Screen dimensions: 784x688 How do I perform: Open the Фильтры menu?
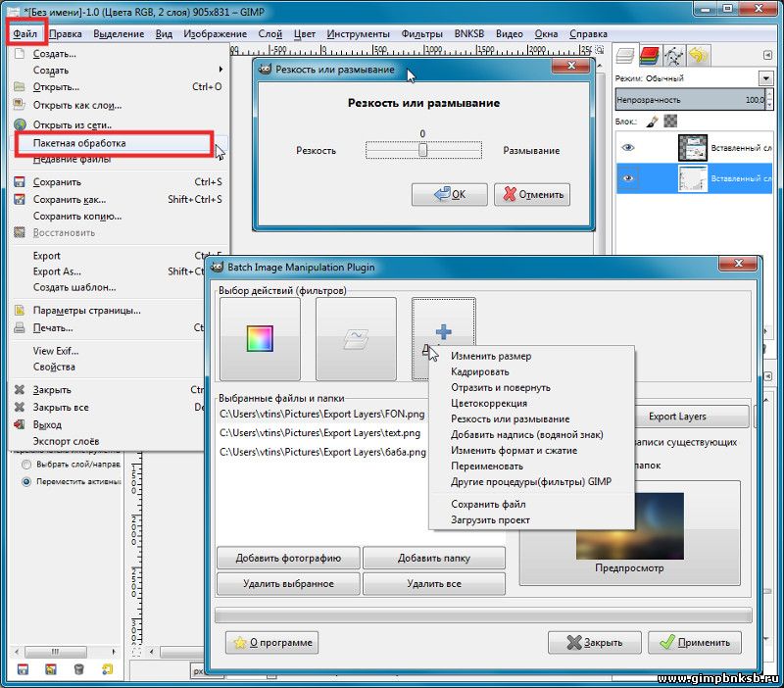(421, 33)
